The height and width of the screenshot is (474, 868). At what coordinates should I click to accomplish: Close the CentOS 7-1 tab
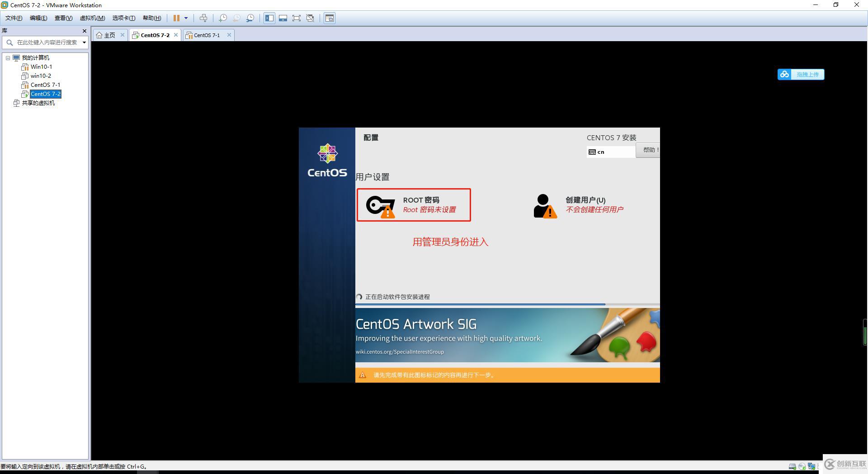229,35
